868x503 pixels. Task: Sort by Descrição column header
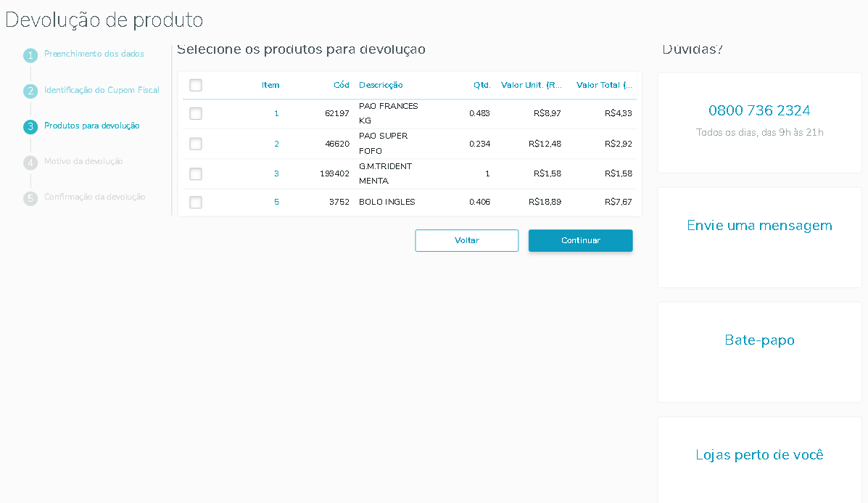(381, 85)
